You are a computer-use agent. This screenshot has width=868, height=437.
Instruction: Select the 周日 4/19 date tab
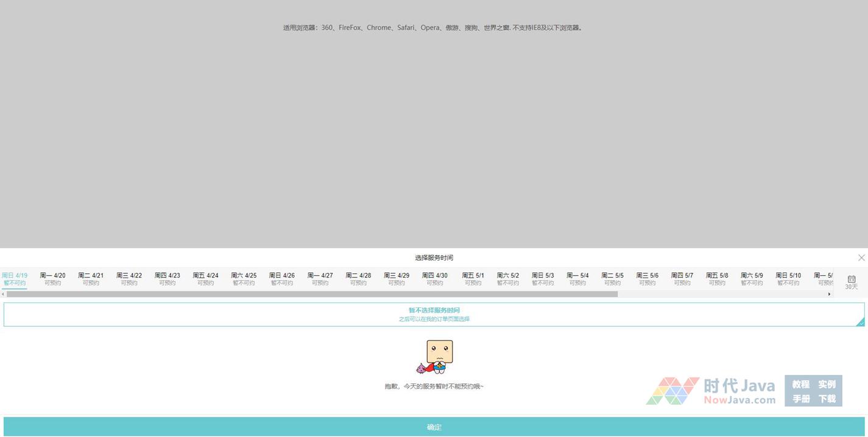(x=15, y=279)
